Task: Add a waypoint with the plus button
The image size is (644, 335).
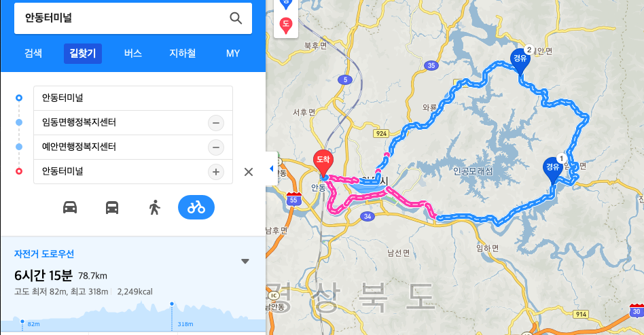Action: pyautogui.click(x=216, y=172)
